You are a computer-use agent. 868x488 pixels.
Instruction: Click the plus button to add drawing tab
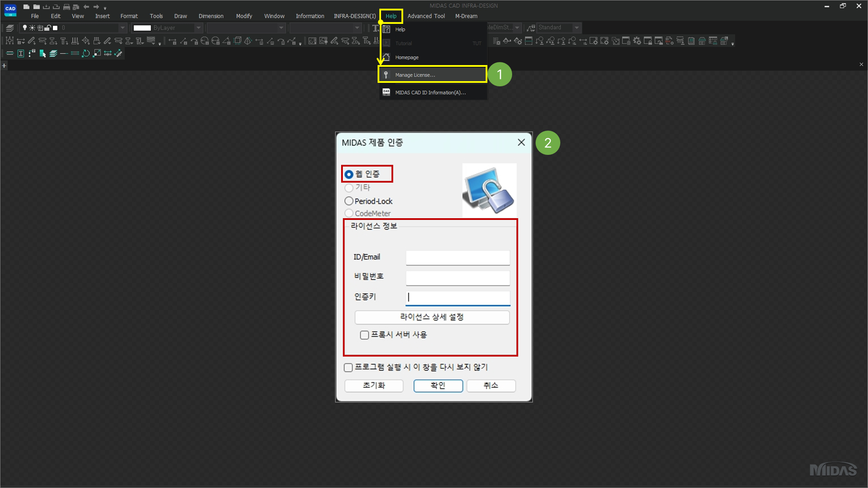pos(4,66)
